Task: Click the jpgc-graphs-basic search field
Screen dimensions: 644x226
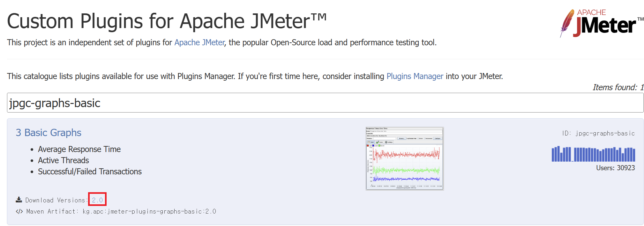Action: 325,103
